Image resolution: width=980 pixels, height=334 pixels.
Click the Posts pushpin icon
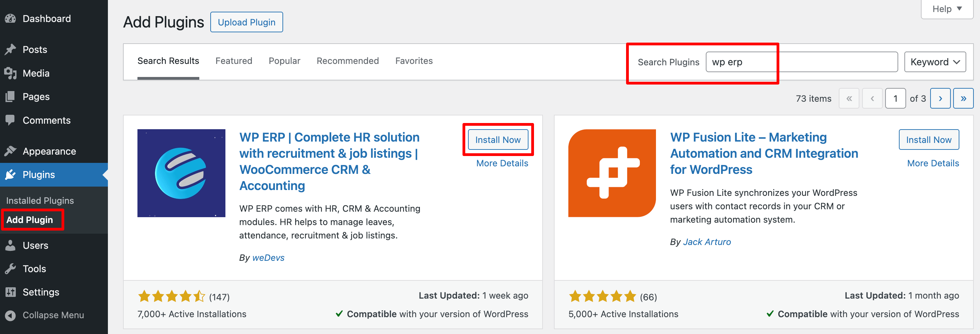10,49
